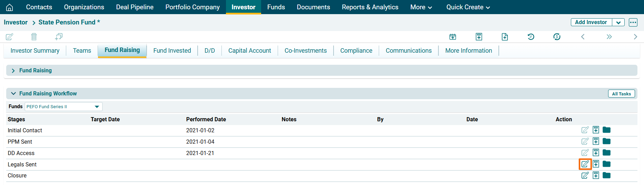
Task: Click the trash delete icon in toolbar
Action: (34, 37)
